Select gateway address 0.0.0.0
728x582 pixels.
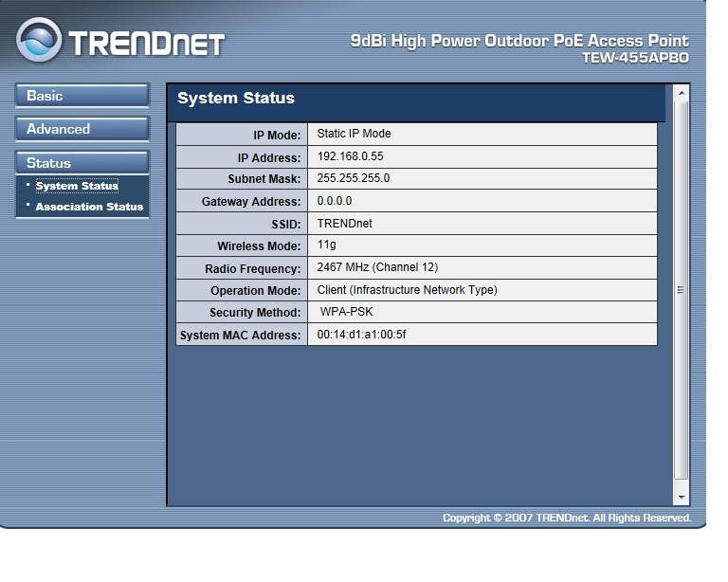[335, 201]
